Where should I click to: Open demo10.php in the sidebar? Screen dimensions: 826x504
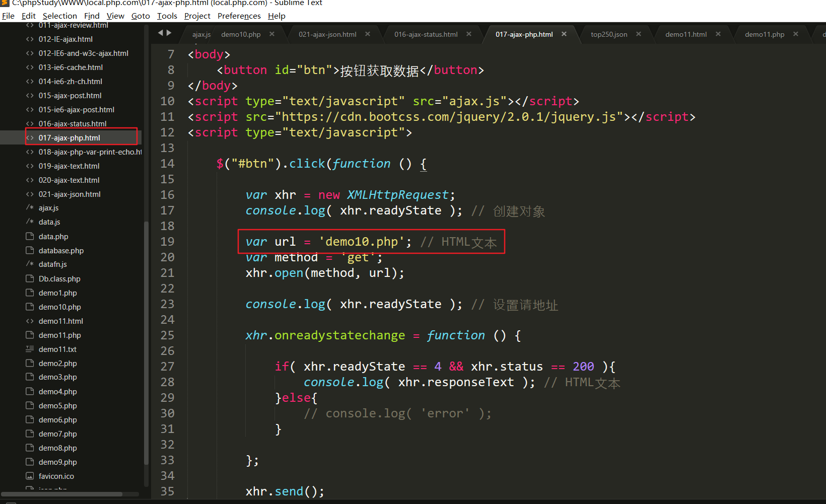(59, 307)
